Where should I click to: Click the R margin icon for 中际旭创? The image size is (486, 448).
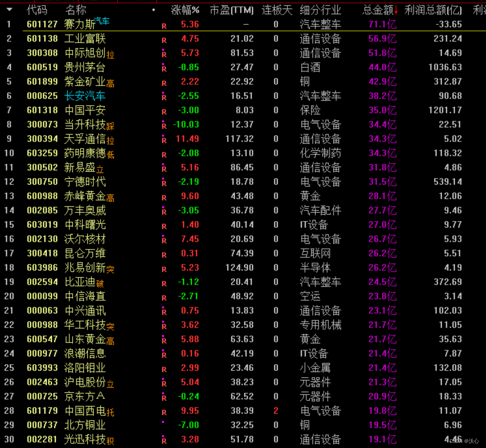[x=164, y=55]
